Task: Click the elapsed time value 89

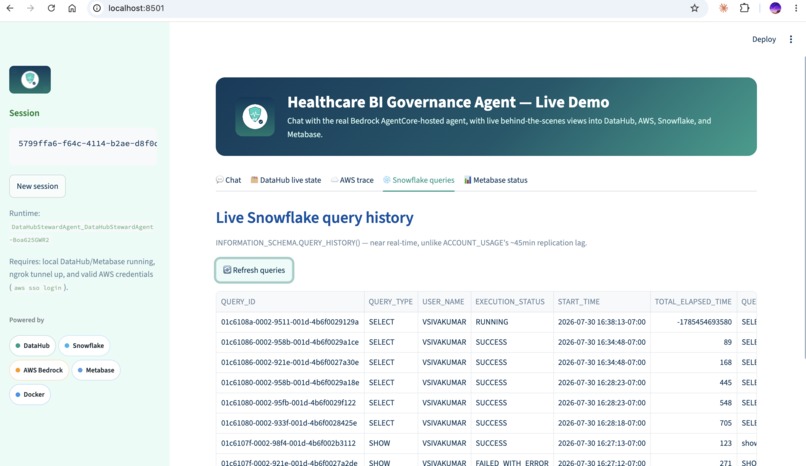Action: pos(693,342)
